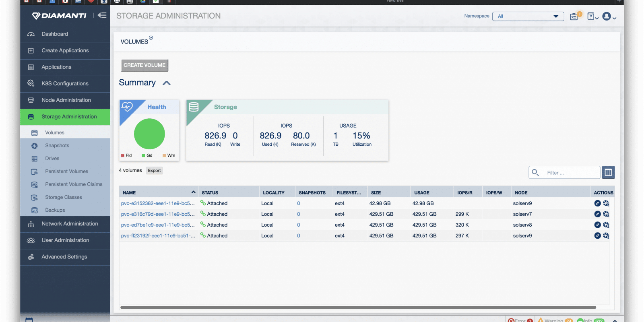The image size is (644, 322).
Task: Click the orange Wrn legend swatch
Action: 164,155
